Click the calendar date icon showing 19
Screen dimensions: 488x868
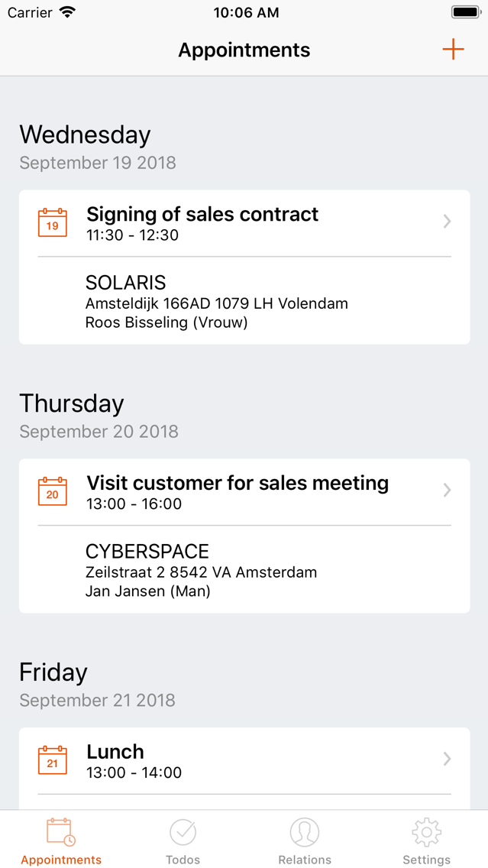52,222
